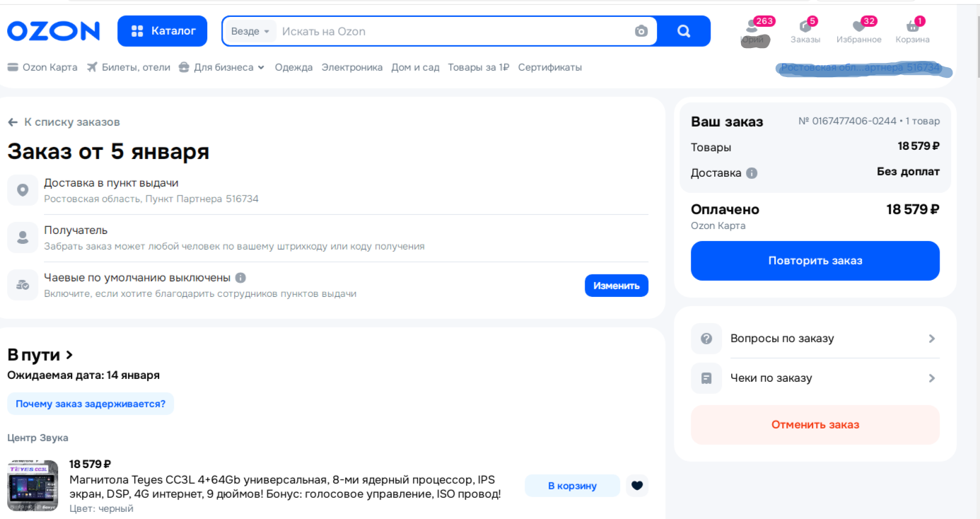This screenshot has height=519, width=980.
Task: Click the magnifier search button
Action: [x=684, y=31]
